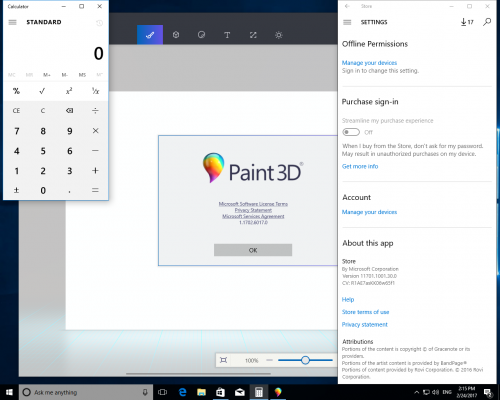Click the C clear key in Calculator
Viewport: 500px width, 400px height.
pyautogui.click(x=43, y=111)
